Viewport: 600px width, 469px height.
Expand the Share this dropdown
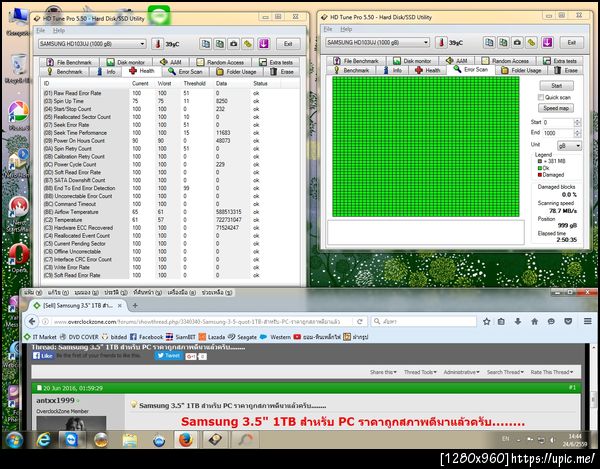[x=383, y=372]
